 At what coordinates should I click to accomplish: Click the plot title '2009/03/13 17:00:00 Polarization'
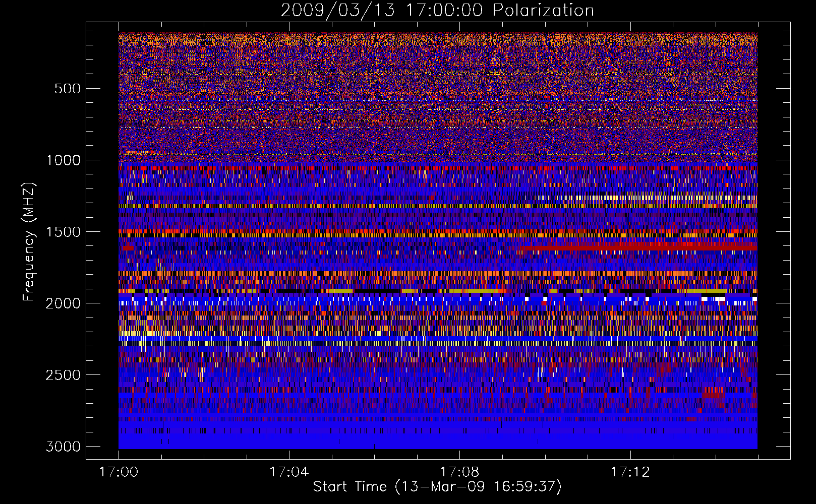click(x=437, y=10)
